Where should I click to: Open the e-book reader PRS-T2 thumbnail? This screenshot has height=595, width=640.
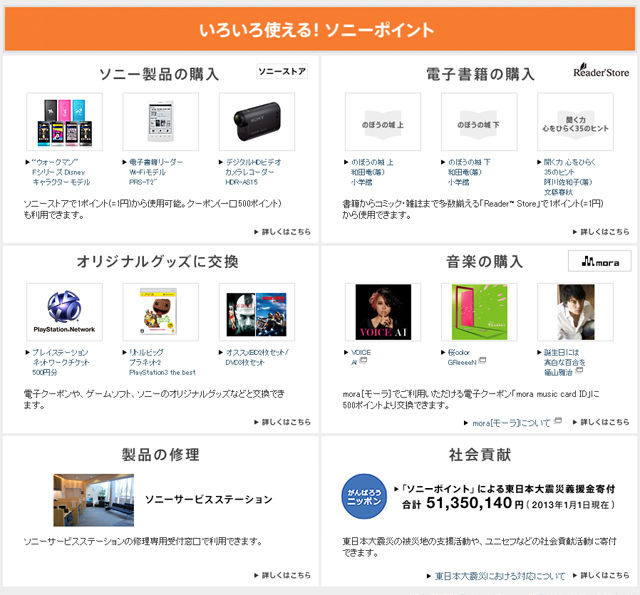160,122
